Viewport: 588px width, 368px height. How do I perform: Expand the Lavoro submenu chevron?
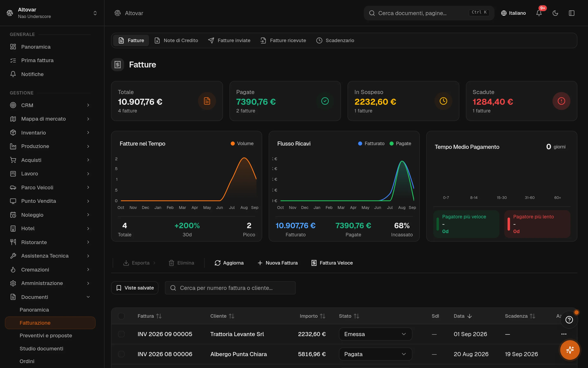tap(88, 174)
